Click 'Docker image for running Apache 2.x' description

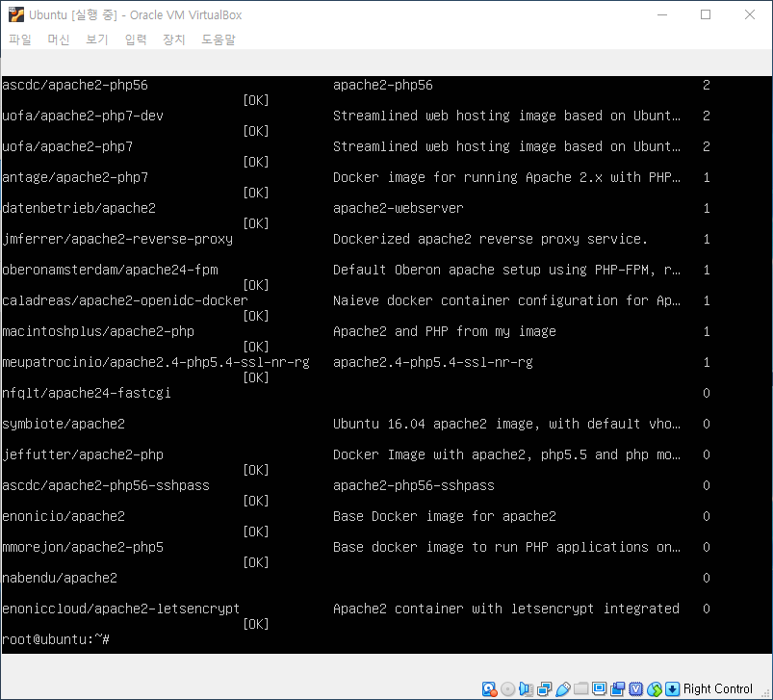[x=506, y=177]
